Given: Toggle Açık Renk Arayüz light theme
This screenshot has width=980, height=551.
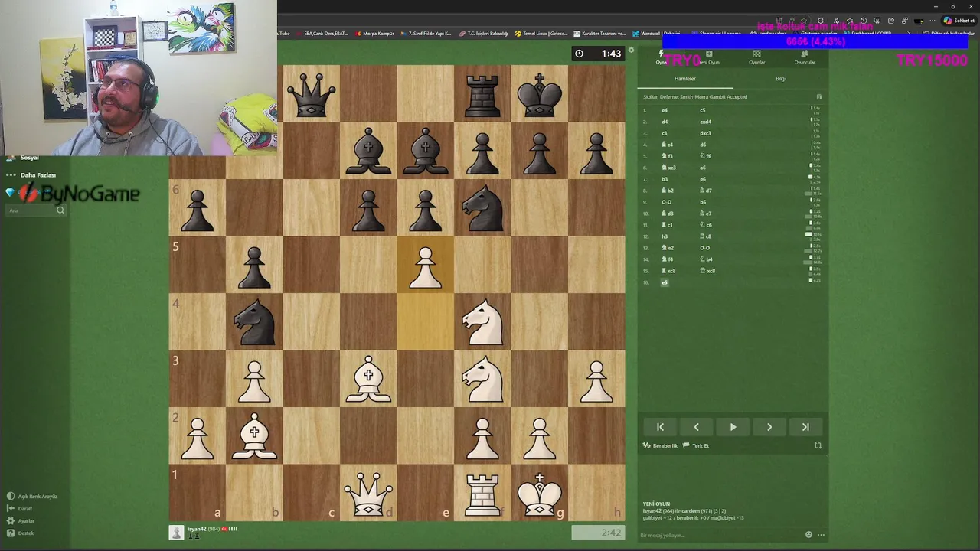Looking at the screenshot, I should 32,497.
